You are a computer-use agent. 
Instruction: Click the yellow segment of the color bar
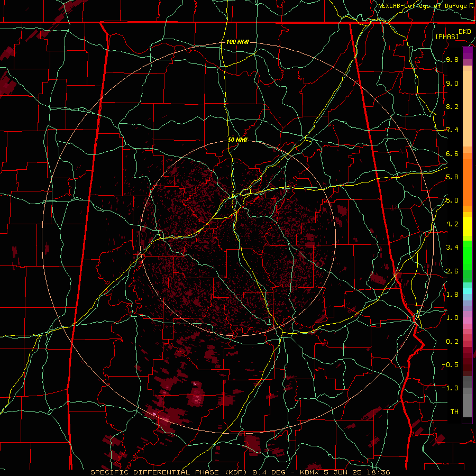click(467, 226)
